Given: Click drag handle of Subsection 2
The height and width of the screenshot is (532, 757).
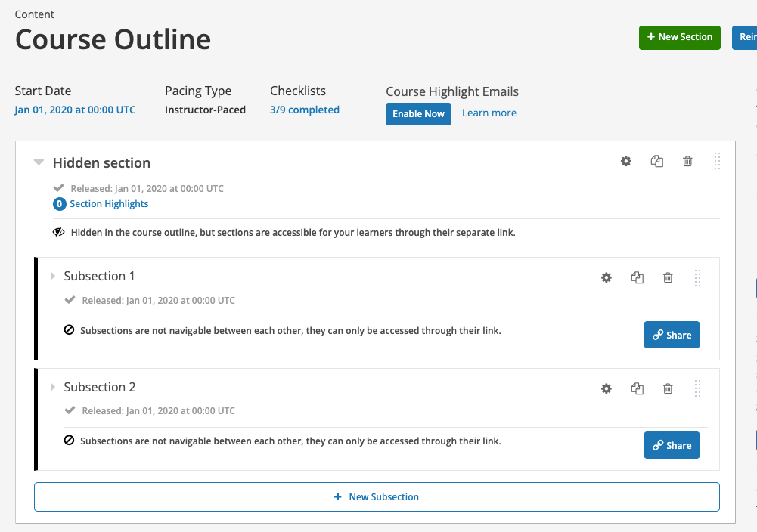Looking at the screenshot, I should point(697,388).
